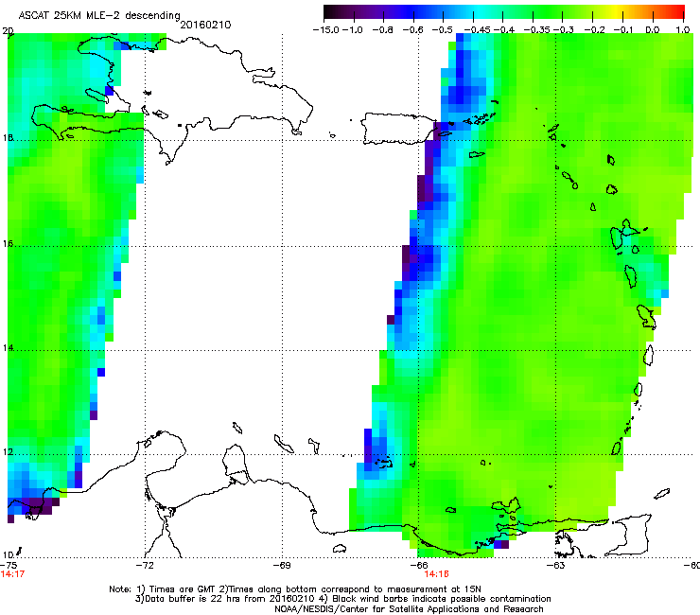Click the red time label '14:17'
The width and height of the screenshot is (700, 615).
(12, 574)
